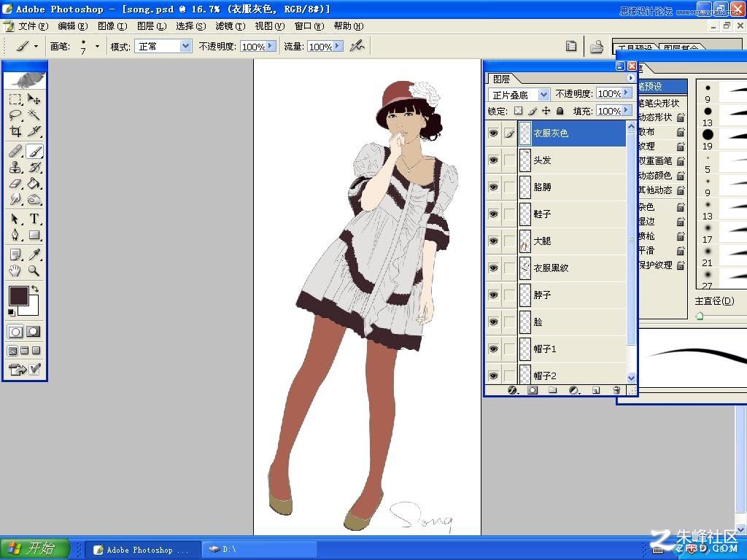Select the Notes tool
This screenshot has height=560, width=747.
15,254
